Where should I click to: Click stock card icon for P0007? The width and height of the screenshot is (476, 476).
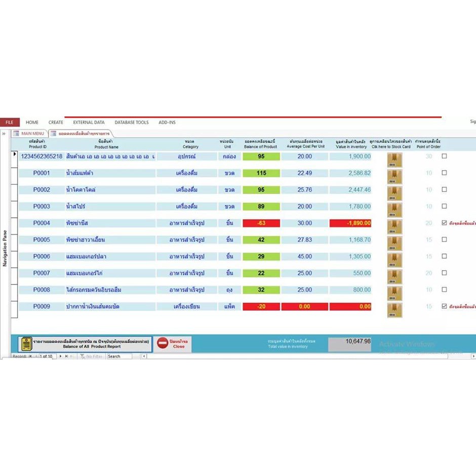coord(394,275)
